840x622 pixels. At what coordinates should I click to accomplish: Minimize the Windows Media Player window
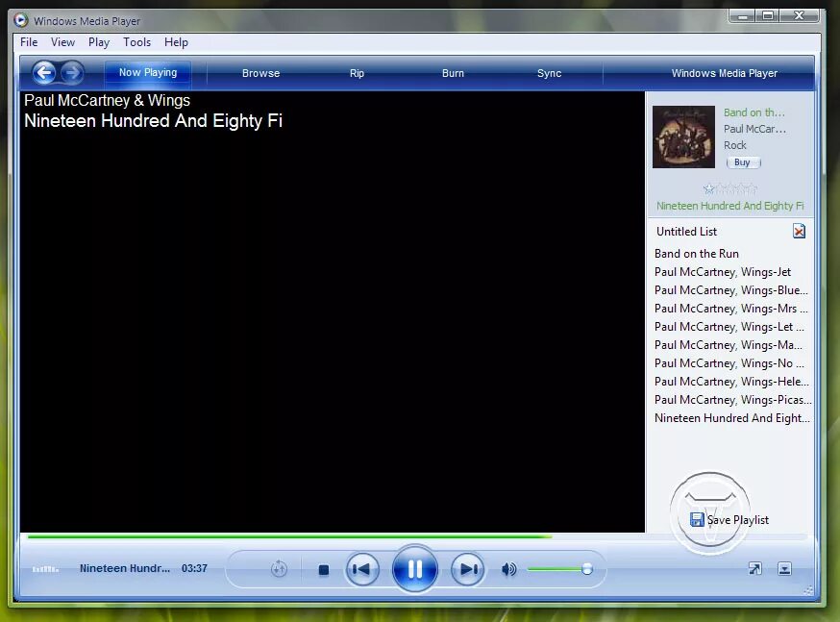(743, 16)
